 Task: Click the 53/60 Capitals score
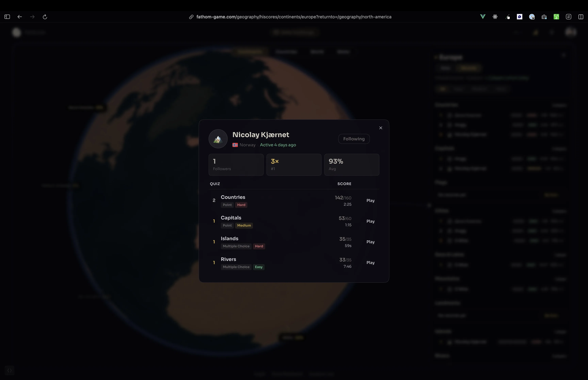[x=345, y=218]
